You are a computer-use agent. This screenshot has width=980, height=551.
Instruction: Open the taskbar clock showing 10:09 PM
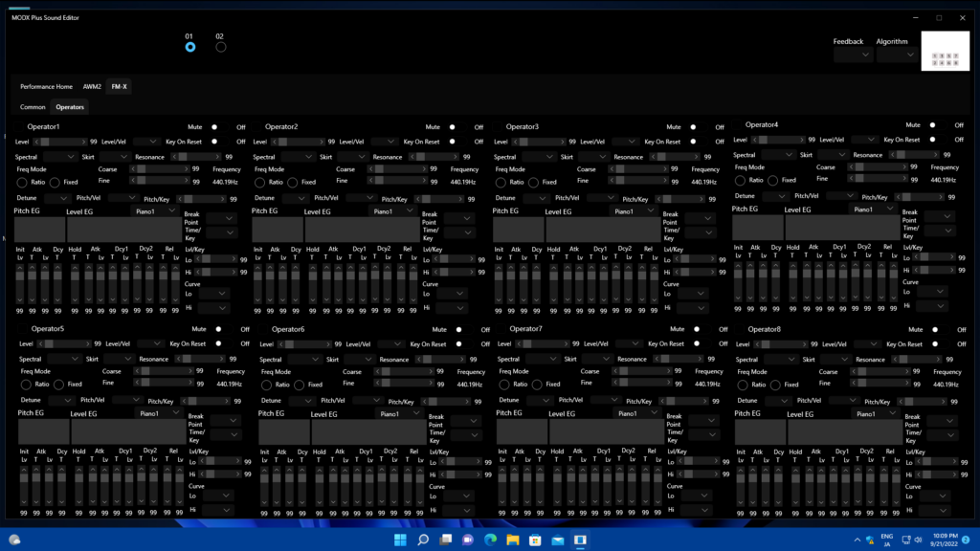pos(945,540)
